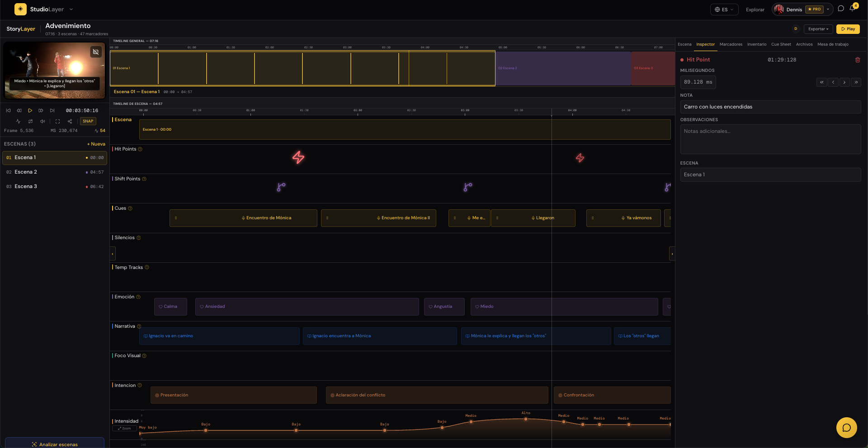Skip to the end of the video
The image size is (868, 448).
[52, 110]
